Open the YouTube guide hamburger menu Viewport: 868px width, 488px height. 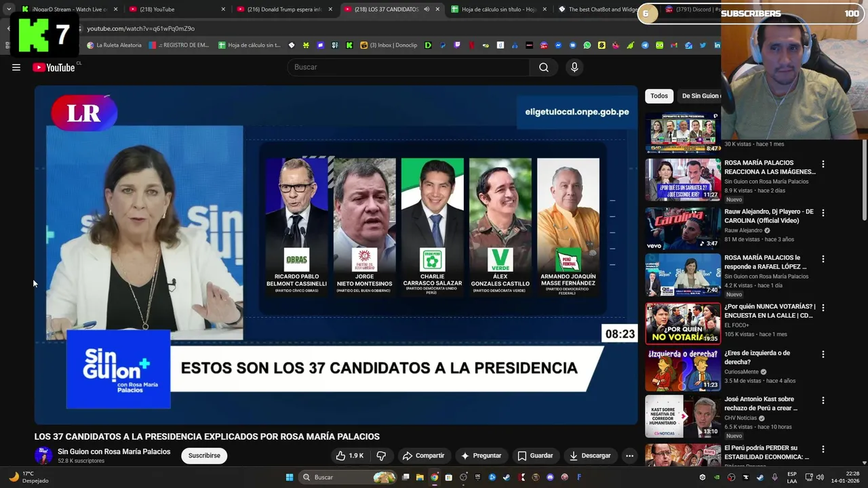16,67
